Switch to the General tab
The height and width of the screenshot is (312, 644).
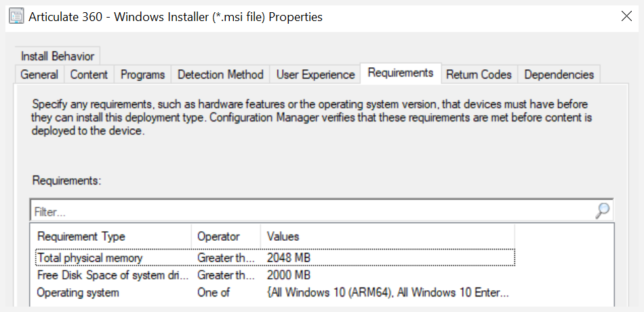pyautogui.click(x=39, y=75)
